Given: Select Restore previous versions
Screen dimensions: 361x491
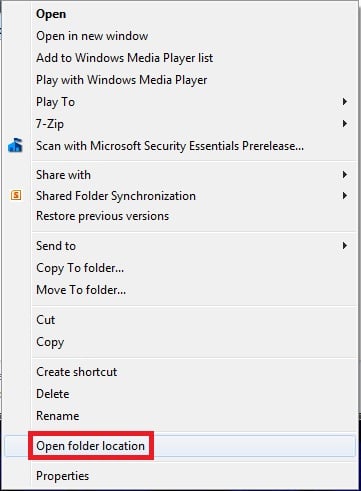Looking at the screenshot, I should coord(102,216).
